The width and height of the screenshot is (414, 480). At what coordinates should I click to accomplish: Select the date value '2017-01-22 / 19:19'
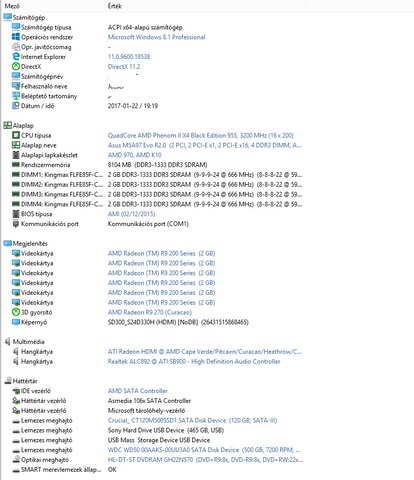click(x=133, y=106)
